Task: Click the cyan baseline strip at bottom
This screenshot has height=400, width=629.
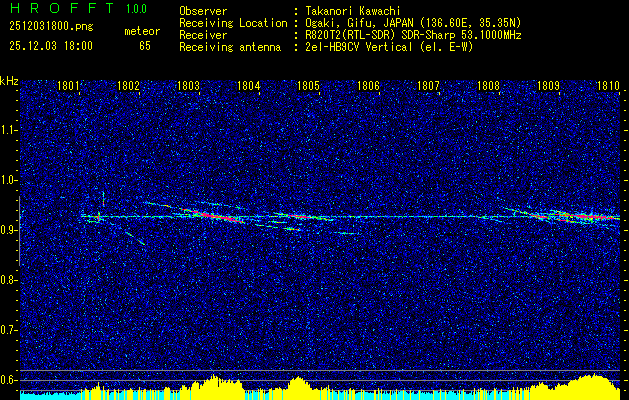Action: coord(320,397)
